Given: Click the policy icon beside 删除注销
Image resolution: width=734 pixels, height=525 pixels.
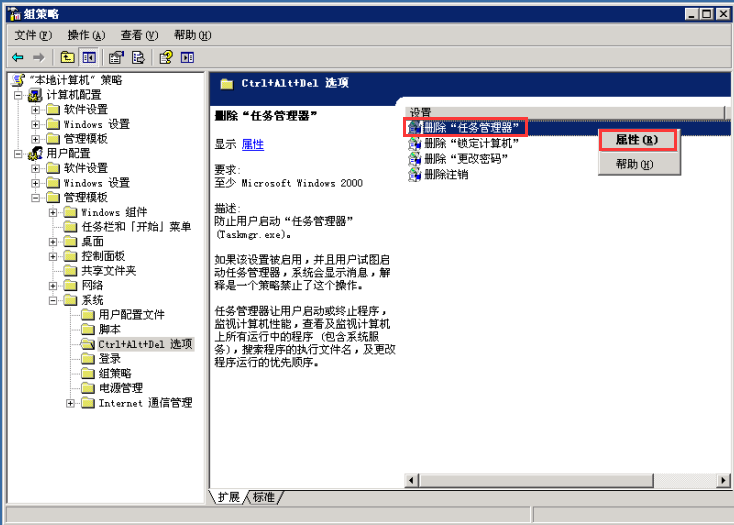Looking at the screenshot, I should click(x=415, y=175).
